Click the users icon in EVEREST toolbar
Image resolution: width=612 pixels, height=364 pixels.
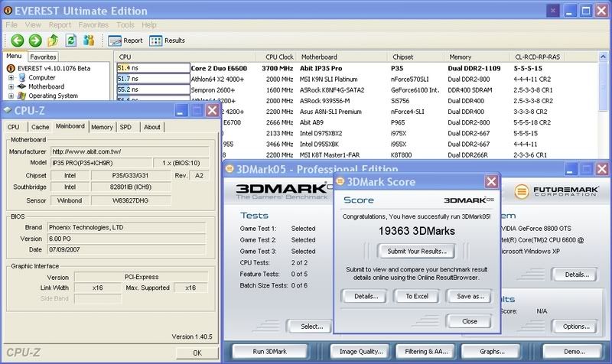point(89,41)
